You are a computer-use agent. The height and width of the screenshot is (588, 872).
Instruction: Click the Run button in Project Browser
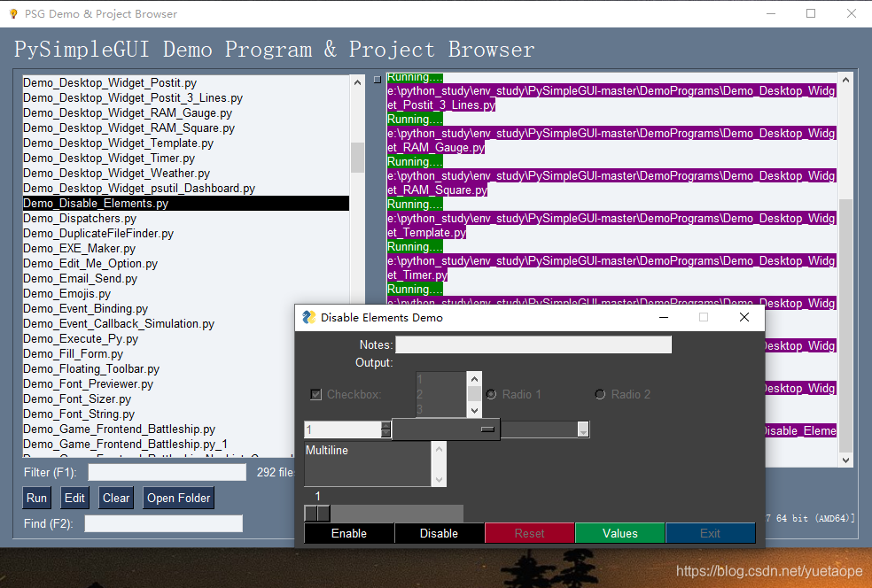click(x=36, y=498)
